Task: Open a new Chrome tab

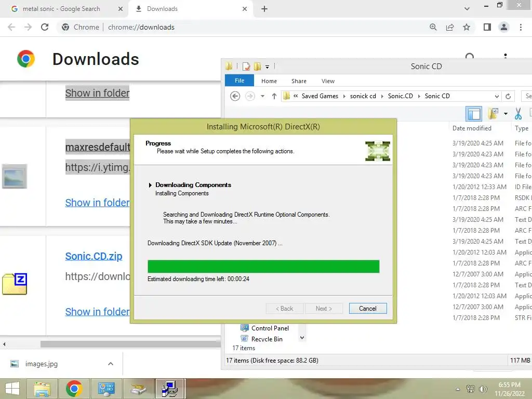Action: pyautogui.click(x=264, y=9)
